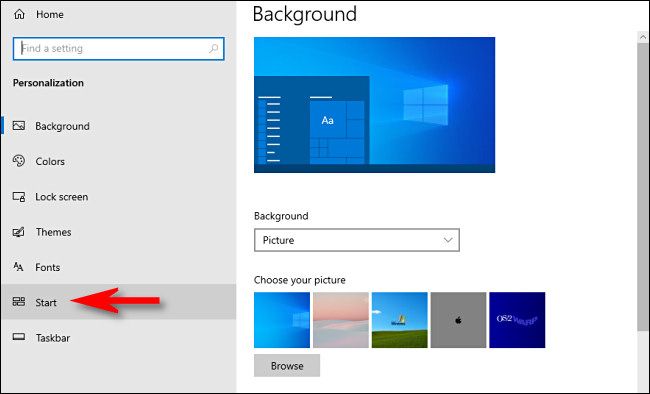Click the Background page title

coord(305,14)
